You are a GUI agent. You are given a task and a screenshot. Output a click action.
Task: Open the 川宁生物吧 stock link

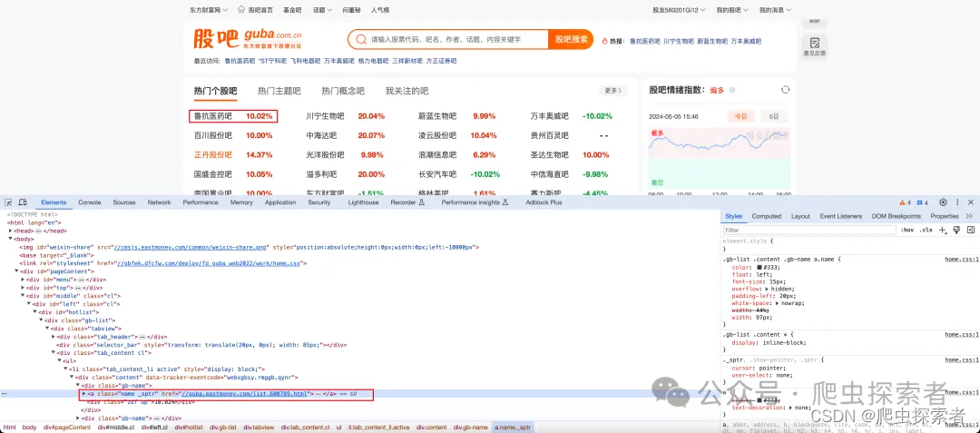point(325,116)
